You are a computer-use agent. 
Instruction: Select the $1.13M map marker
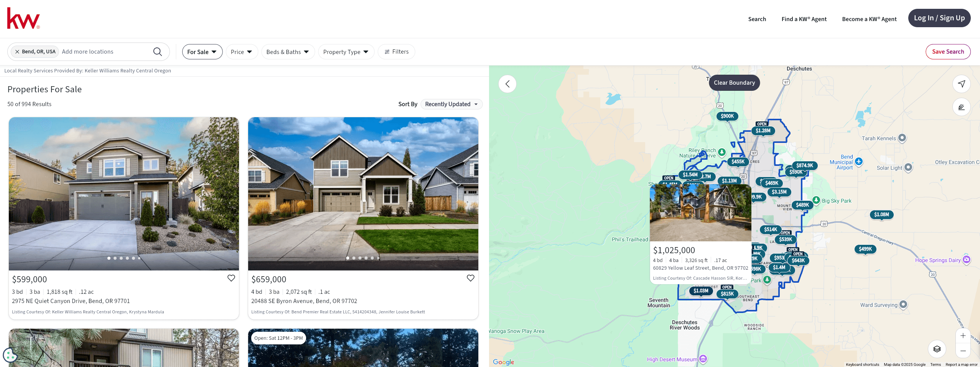(729, 181)
